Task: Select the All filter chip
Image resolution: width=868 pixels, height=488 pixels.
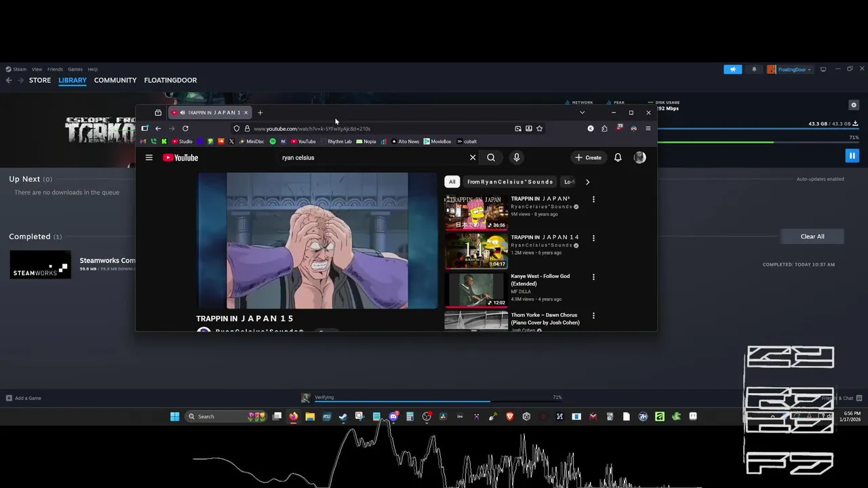Action: point(452,182)
